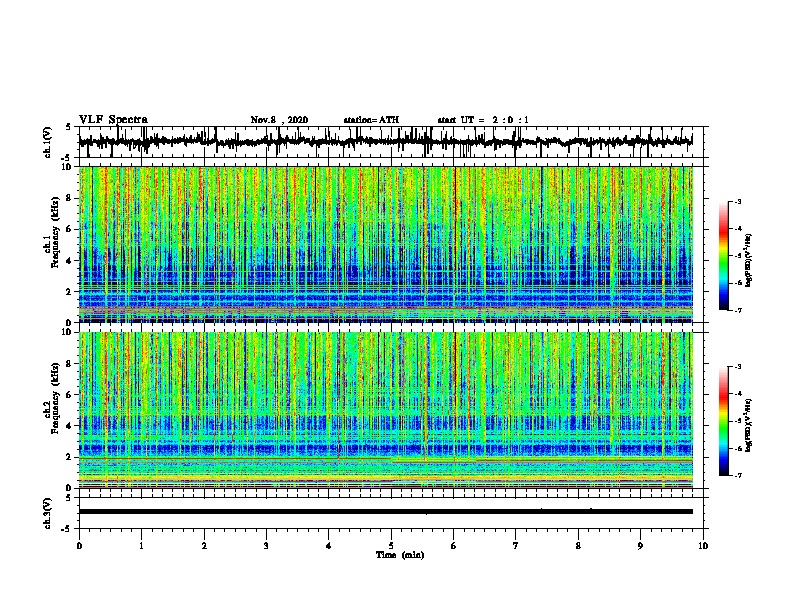This screenshot has width=792, height=612.
Task: Click time axis tick label "1"
Action: pos(141,546)
